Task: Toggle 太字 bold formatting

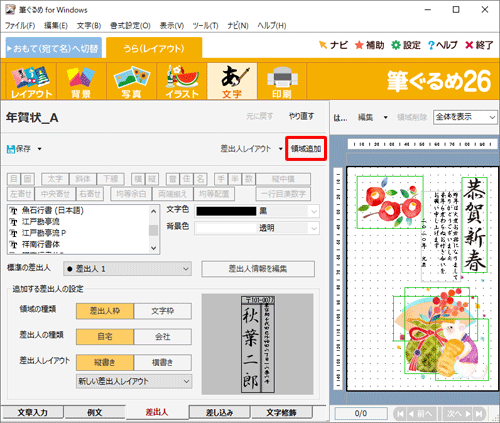Action: (x=55, y=179)
